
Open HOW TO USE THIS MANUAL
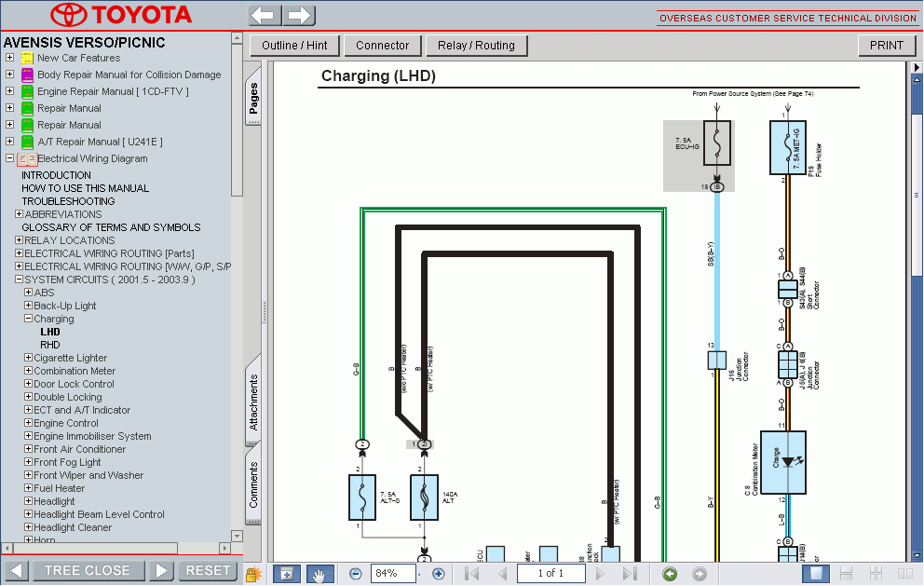click(86, 188)
